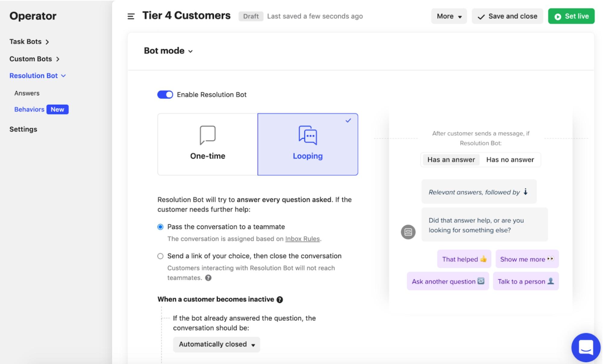
Task: Click the Looping chat bubbles icon
Action: point(308,135)
